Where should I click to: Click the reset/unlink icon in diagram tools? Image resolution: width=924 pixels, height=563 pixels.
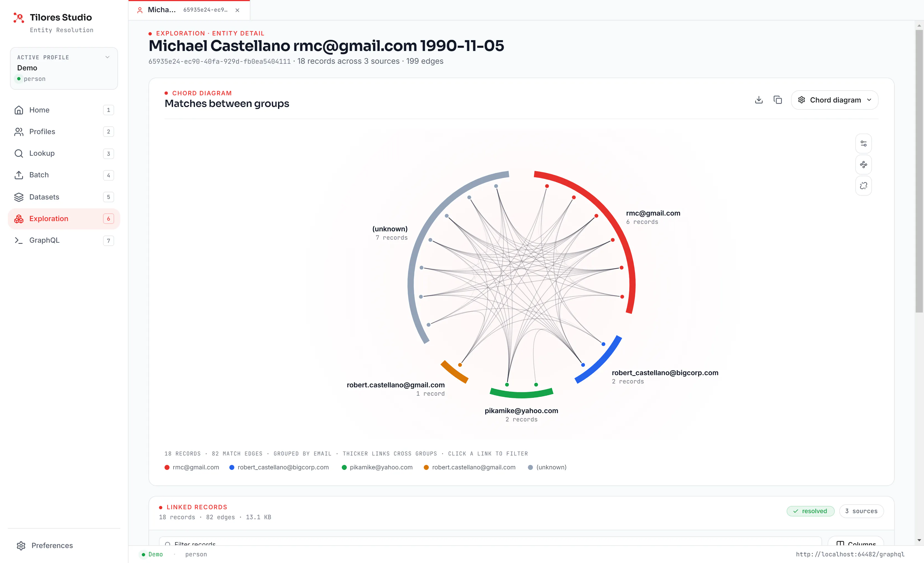863,186
